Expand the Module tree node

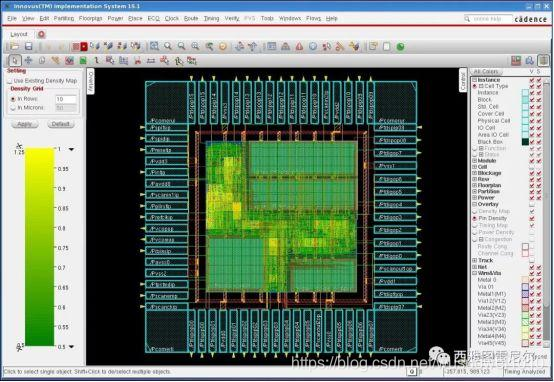click(x=475, y=161)
